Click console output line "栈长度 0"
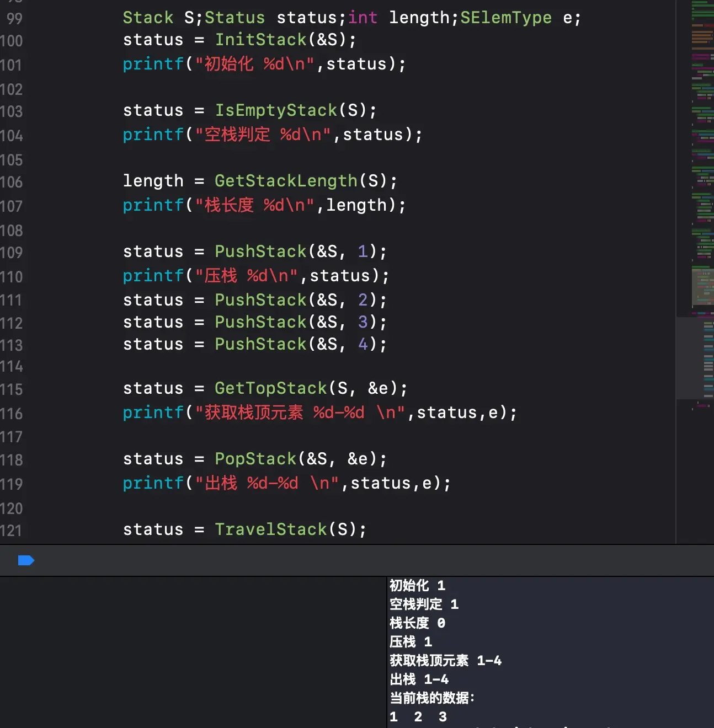Viewport: 714px width, 728px height. (418, 623)
